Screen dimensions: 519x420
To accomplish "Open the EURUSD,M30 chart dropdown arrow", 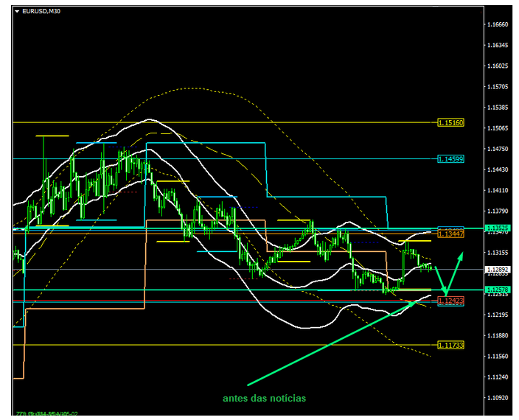I will point(17,11).
